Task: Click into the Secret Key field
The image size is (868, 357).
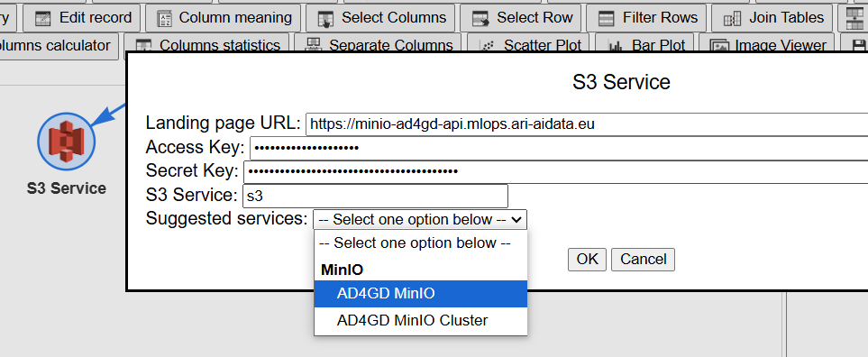Action: tap(556, 171)
